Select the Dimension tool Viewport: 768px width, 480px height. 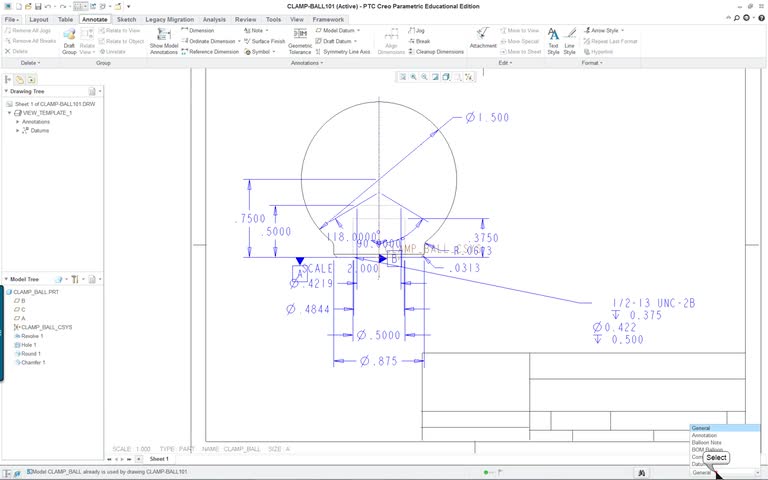(197, 30)
